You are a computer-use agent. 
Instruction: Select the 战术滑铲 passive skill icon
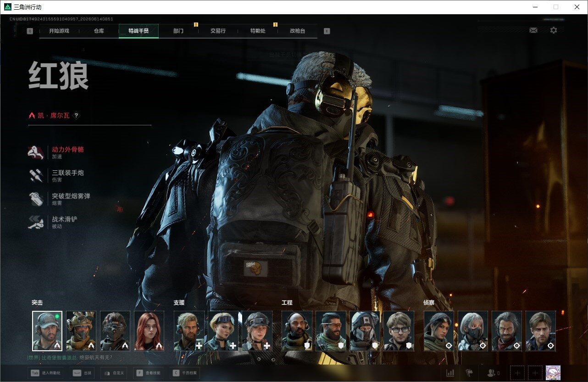[36, 222]
